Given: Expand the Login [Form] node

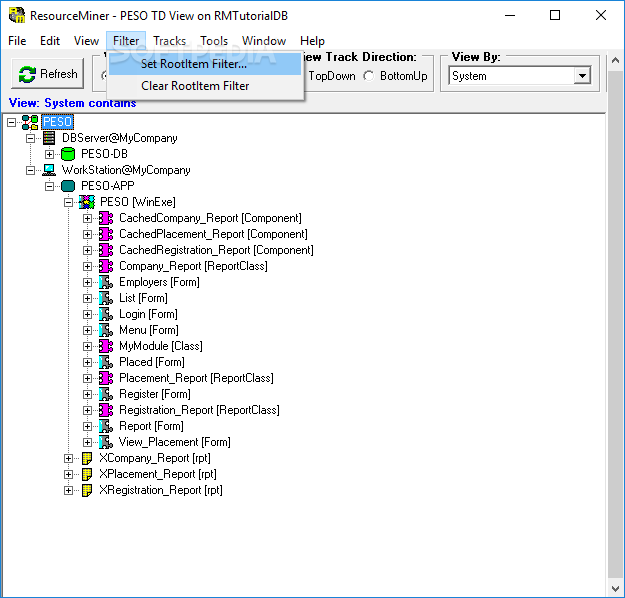Looking at the screenshot, I should tap(87, 315).
